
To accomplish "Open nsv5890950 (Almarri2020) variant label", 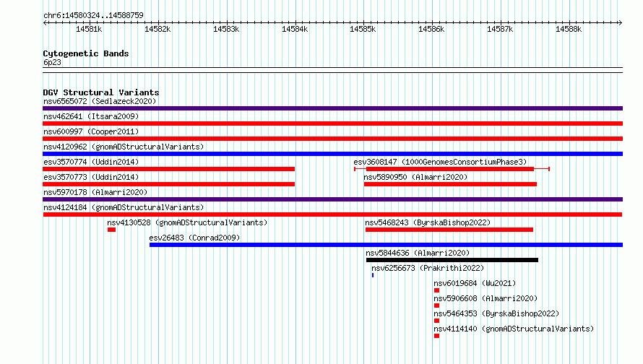I will pyautogui.click(x=415, y=177).
